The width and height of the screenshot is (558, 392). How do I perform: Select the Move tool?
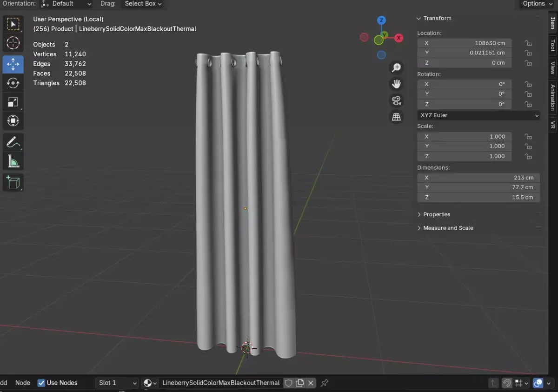[x=13, y=64]
